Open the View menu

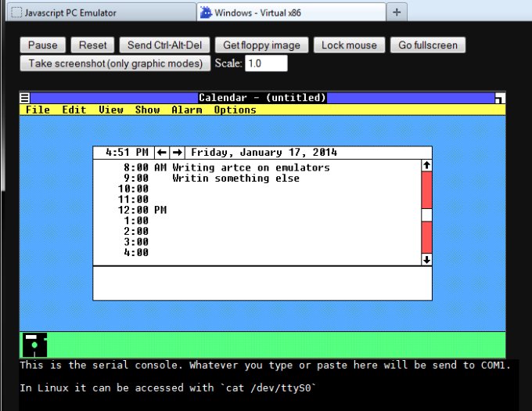click(110, 110)
